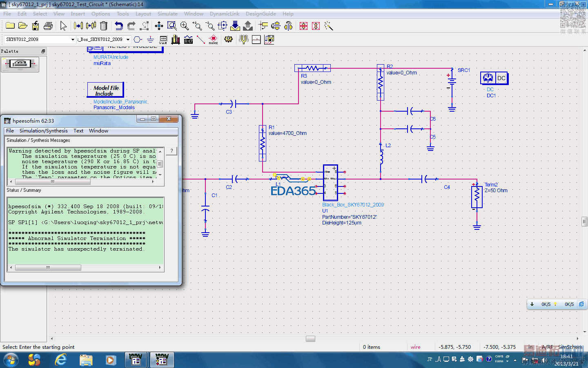Viewport: 588px width, 368px height.
Task: Open Simulation/Synthesis menu in hpeesofsim window
Action: (x=43, y=131)
